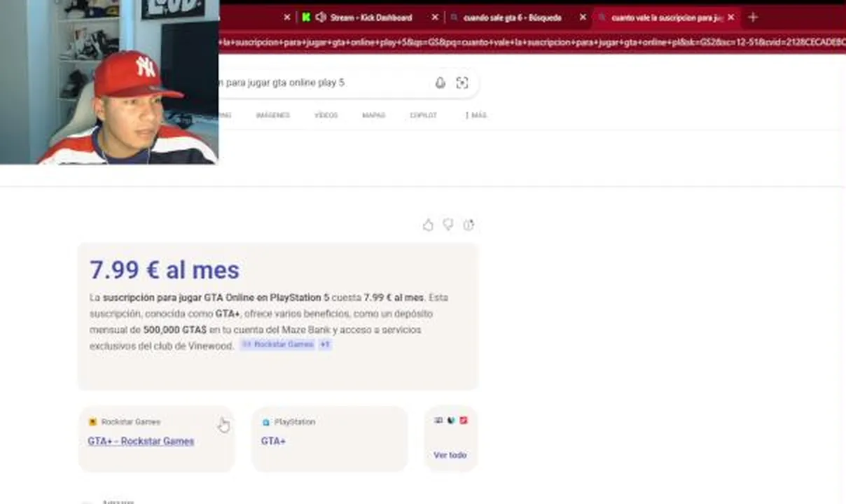Click the browser address bar URL

532,41
